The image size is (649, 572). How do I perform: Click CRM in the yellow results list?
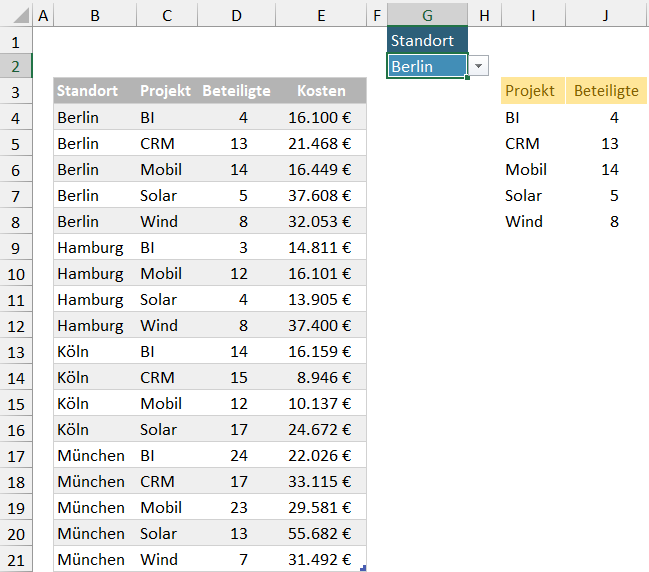533,144
